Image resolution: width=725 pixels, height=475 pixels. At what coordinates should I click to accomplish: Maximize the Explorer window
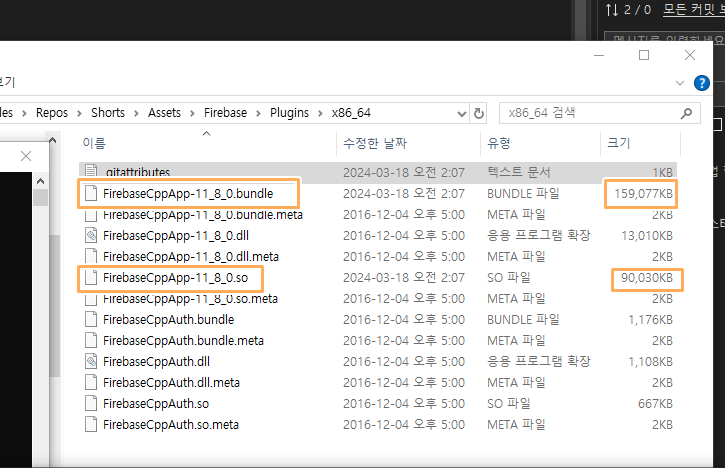pyautogui.click(x=644, y=56)
